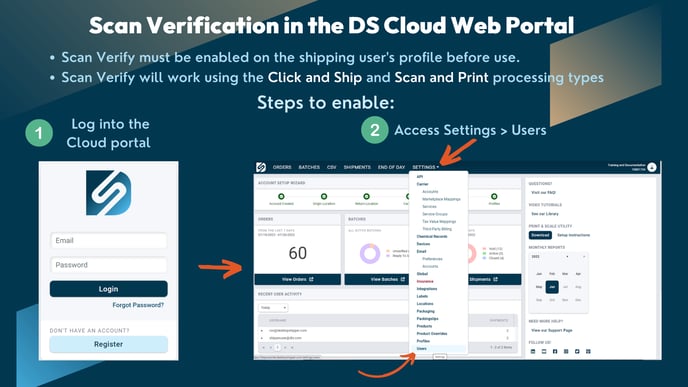Select Insurance in Settings menu
Viewport: 688px width, 387px height.
(x=425, y=281)
